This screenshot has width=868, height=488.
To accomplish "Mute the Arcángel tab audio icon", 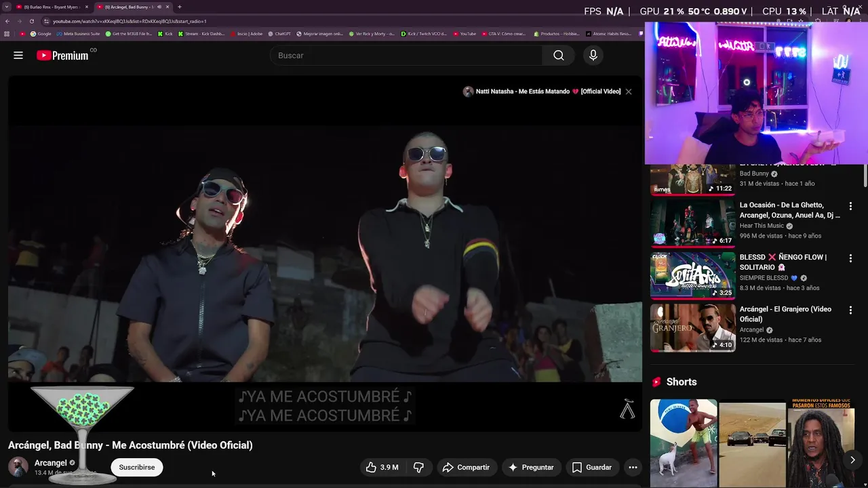I will click(x=159, y=7).
